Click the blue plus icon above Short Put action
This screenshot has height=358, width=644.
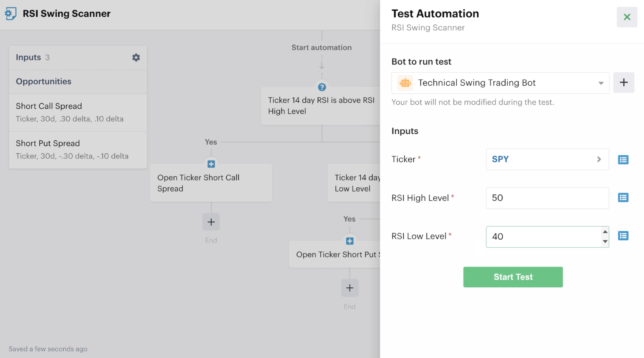350,241
